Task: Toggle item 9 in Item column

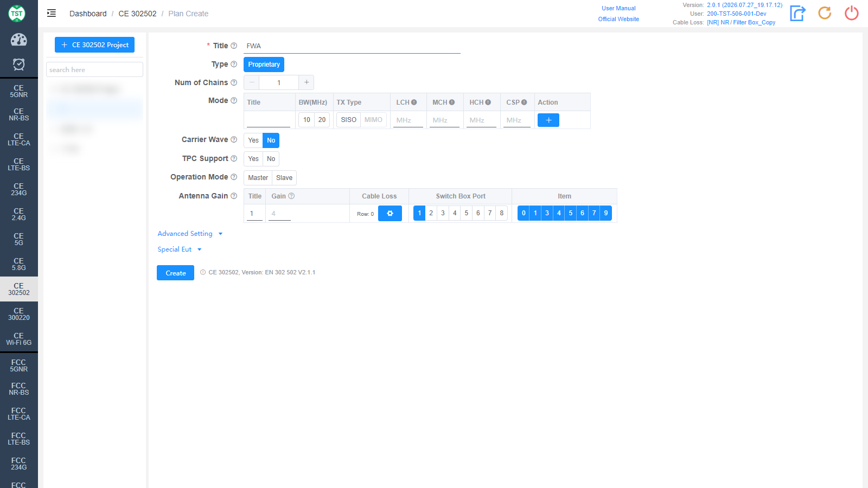Action: 606,213
